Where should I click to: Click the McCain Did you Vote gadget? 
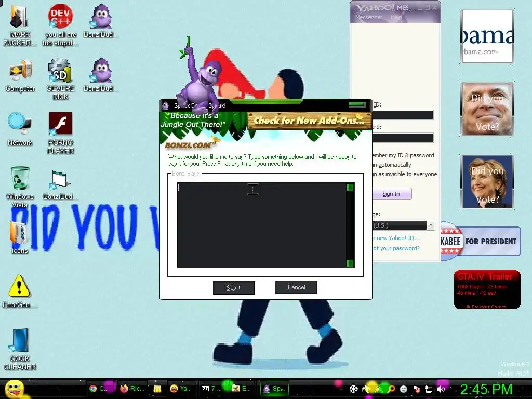pyautogui.click(x=487, y=109)
